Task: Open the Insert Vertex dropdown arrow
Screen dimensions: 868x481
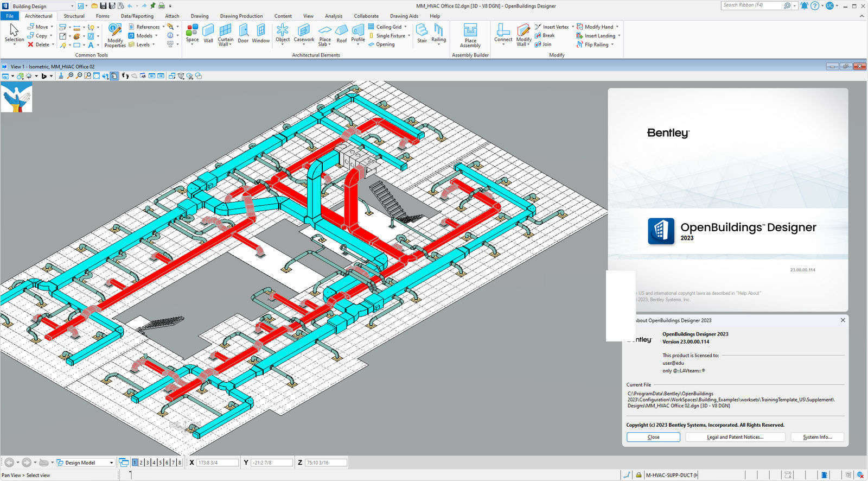Action: (x=573, y=27)
